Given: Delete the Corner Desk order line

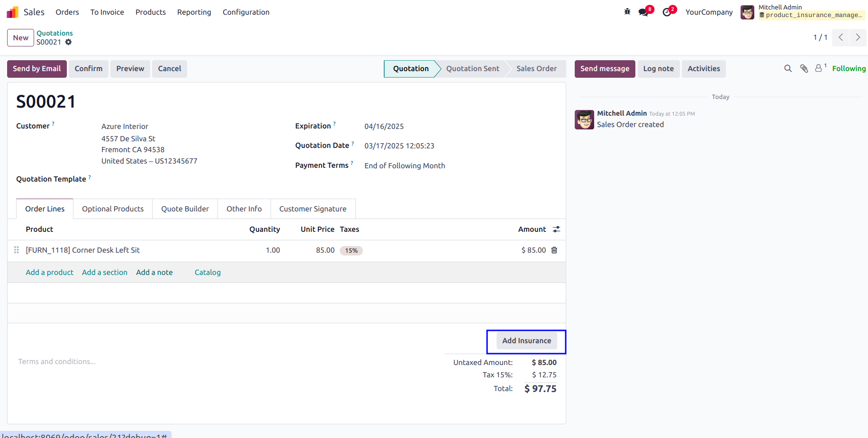Looking at the screenshot, I should pos(554,250).
